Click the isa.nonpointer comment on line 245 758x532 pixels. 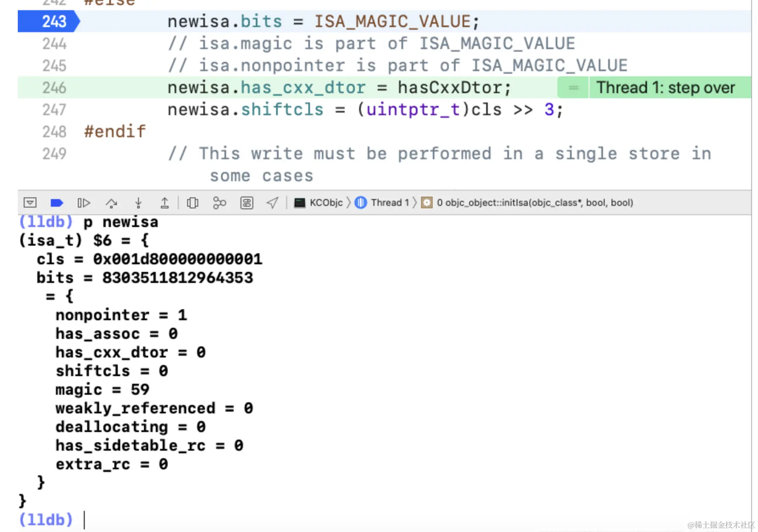398,66
